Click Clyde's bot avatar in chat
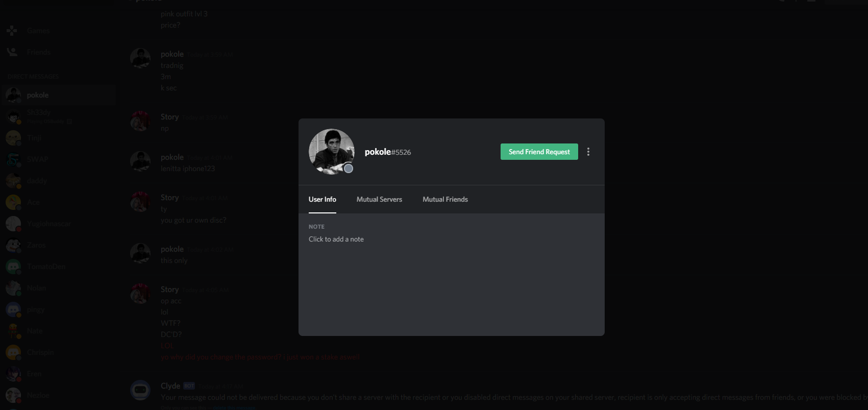This screenshot has width=868, height=410. point(140,390)
